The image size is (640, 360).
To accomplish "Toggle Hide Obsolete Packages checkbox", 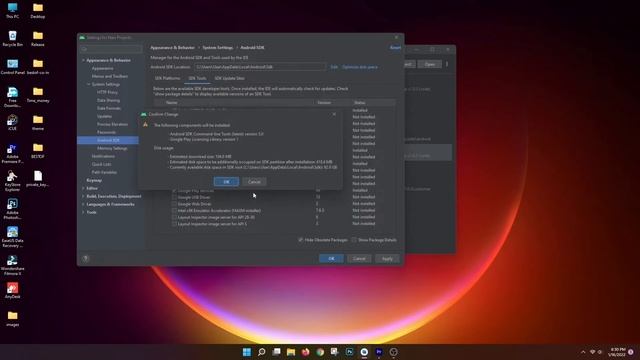I will [301, 240].
